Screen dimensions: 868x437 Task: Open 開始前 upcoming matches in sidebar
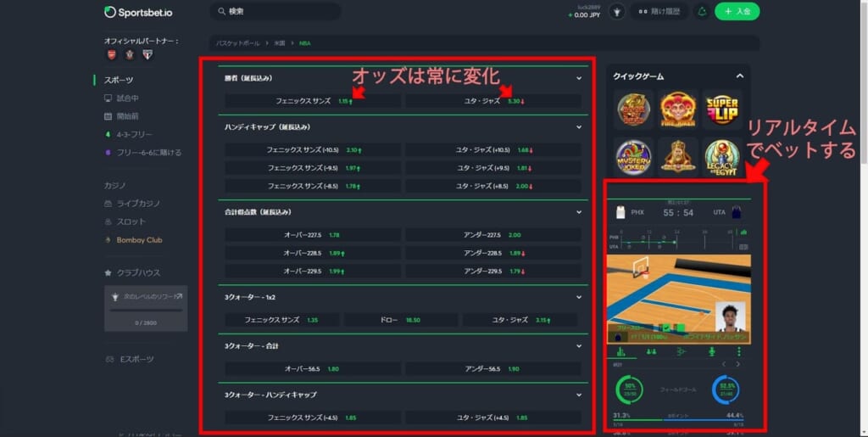pos(122,116)
